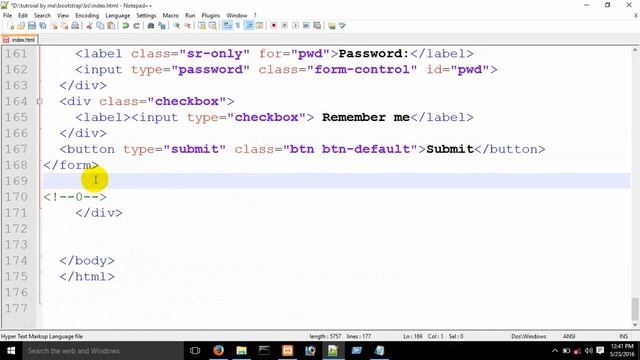Click the 'Search the web and Windows' box
Image resolution: width=640 pixels, height=360 pixels.
[x=103, y=351]
